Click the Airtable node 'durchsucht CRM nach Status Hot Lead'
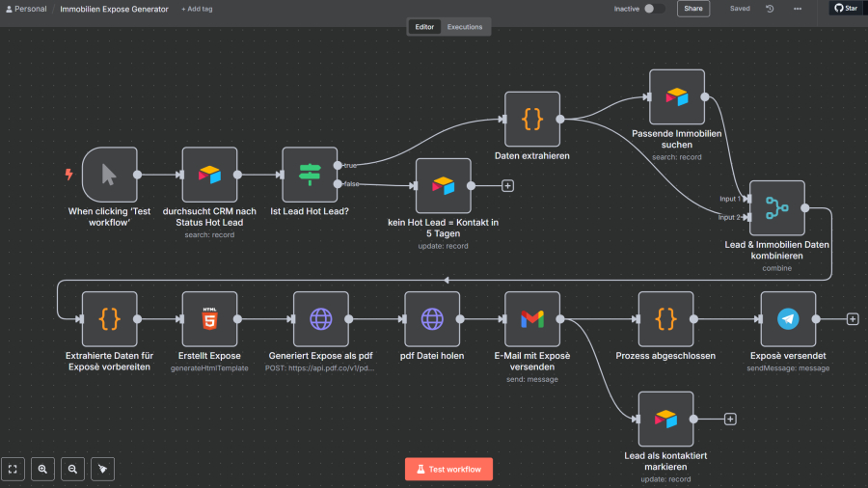 tap(209, 175)
